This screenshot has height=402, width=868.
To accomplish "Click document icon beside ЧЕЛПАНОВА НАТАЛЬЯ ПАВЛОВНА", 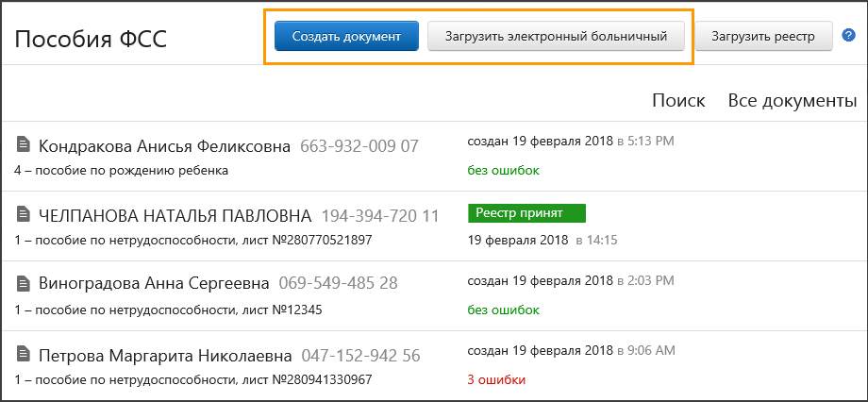I will click(24, 214).
